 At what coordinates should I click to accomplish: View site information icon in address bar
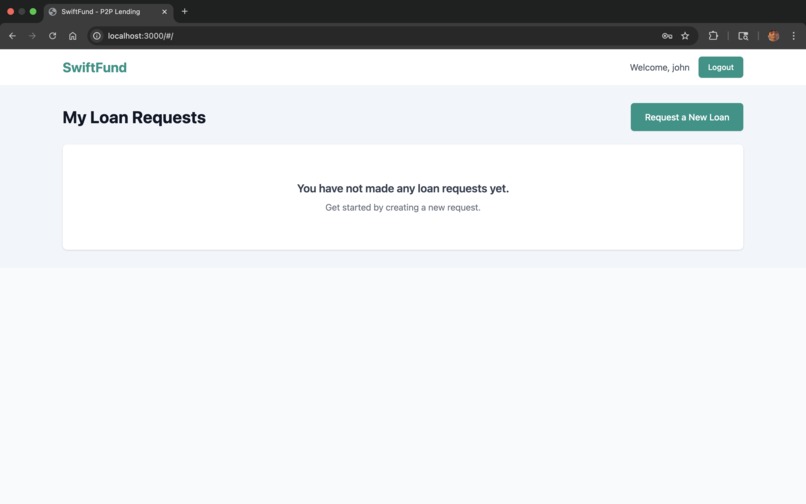(97, 36)
